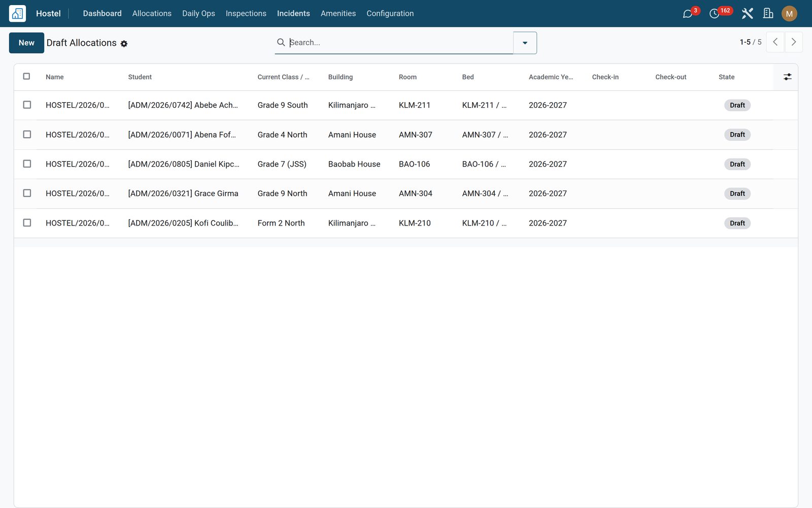Open the Inspections menu
This screenshot has height=508, width=812.
[x=246, y=14]
